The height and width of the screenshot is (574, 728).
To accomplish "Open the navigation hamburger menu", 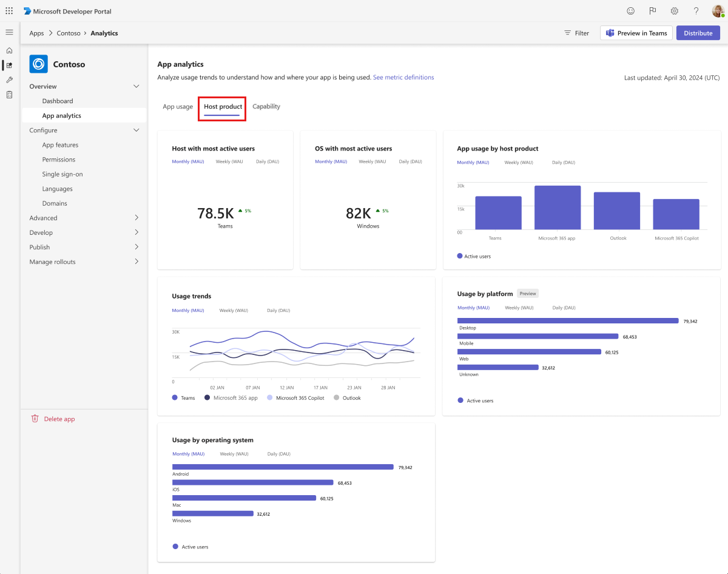I will pos(9,32).
